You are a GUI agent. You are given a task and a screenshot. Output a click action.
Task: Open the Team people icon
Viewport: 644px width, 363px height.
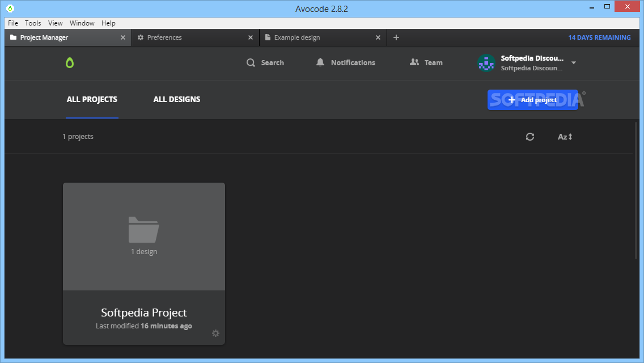pos(414,62)
